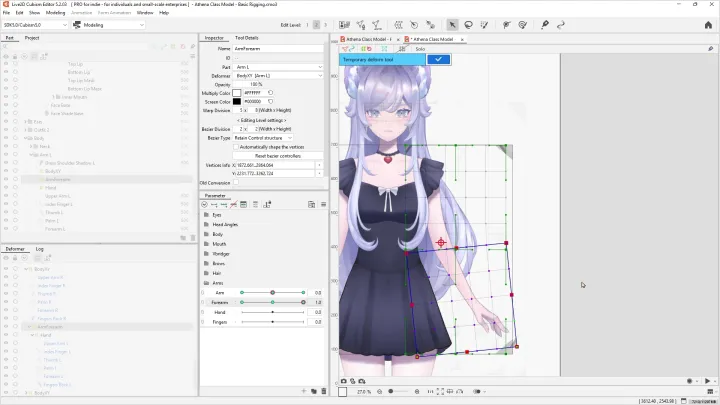The image size is (720, 405).
Task: Click the Texture atlas icon in toolbar
Action: (344, 25)
